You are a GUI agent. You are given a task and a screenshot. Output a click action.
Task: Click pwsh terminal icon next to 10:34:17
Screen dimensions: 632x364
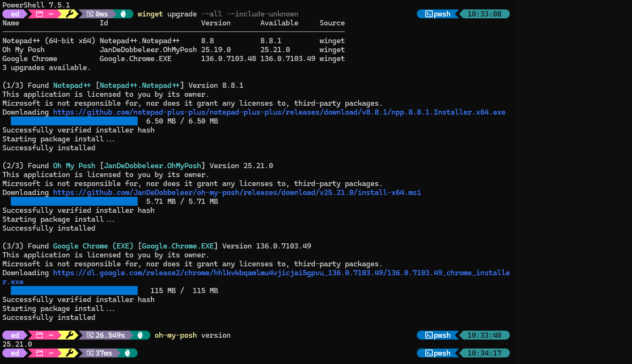pos(429,353)
